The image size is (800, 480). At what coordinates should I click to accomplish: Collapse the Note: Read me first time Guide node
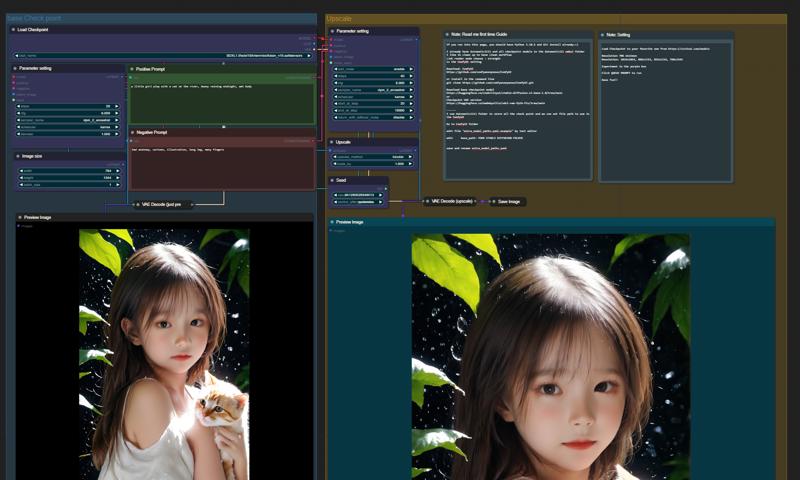click(446, 34)
